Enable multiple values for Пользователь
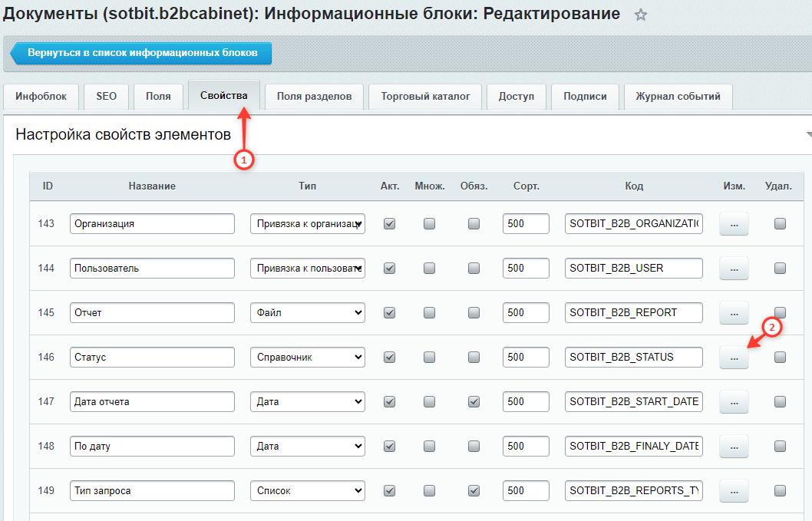 (429, 269)
